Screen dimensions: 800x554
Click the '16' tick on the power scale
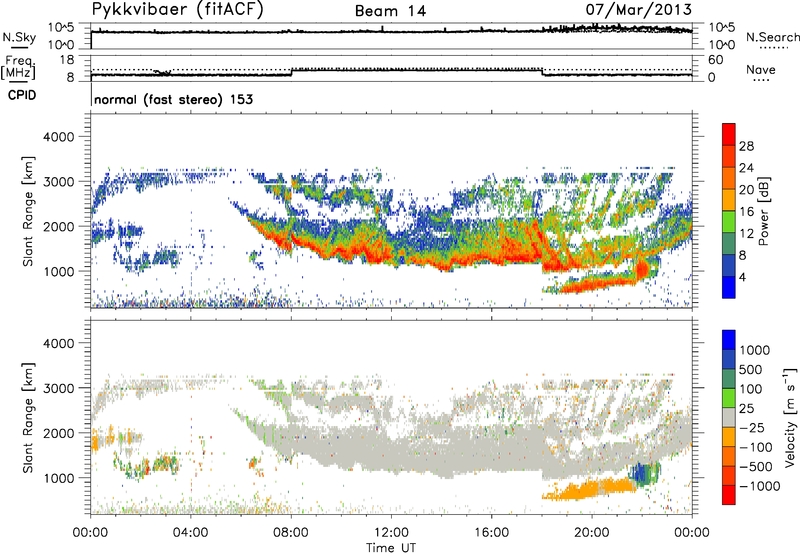746,212
